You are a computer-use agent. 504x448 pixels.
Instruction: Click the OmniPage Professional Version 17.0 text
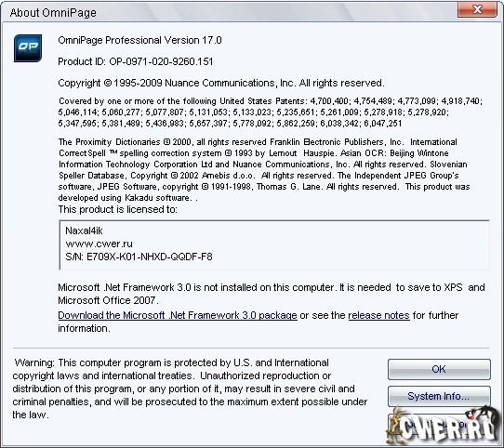click(x=139, y=40)
